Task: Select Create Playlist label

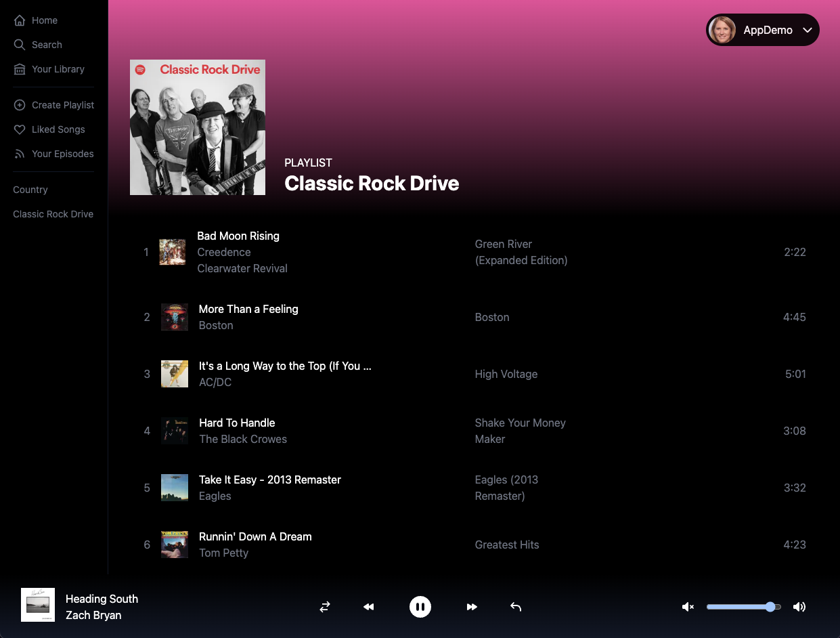Action: 63,105
